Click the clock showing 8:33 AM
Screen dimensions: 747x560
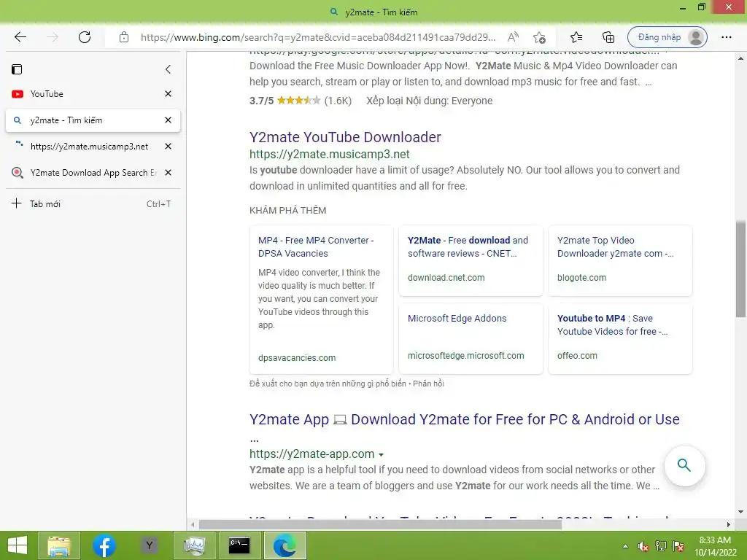[715, 545]
